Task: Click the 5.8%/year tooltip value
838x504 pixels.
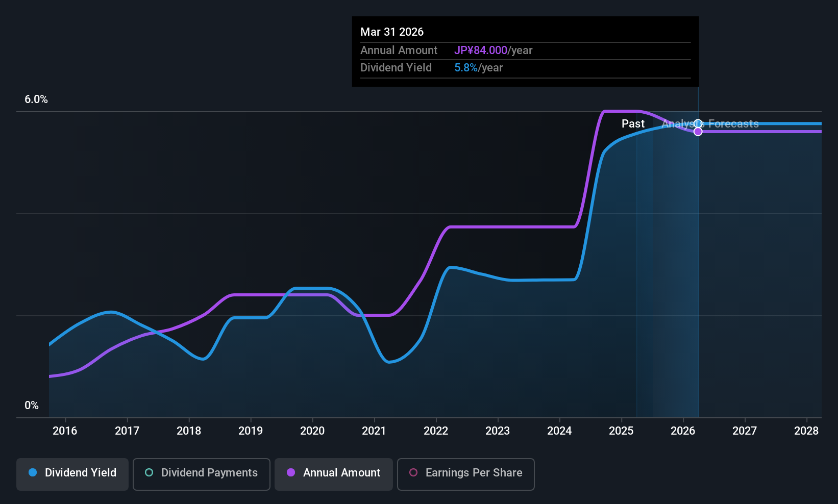Action: click(478, 68)
